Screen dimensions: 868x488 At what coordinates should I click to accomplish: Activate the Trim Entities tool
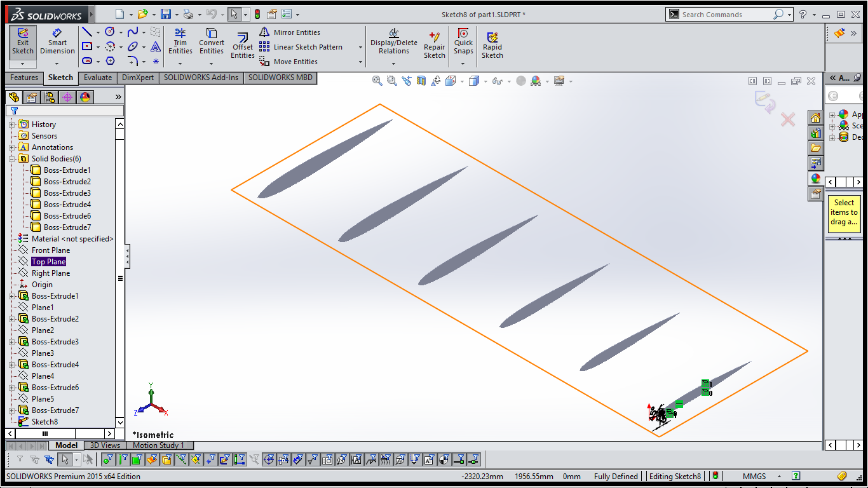point(180,42)
